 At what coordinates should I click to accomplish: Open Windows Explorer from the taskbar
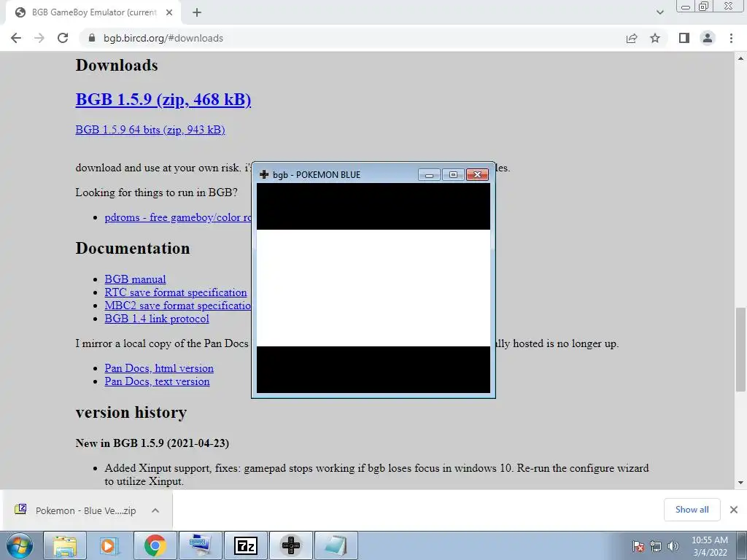(65, 545)
